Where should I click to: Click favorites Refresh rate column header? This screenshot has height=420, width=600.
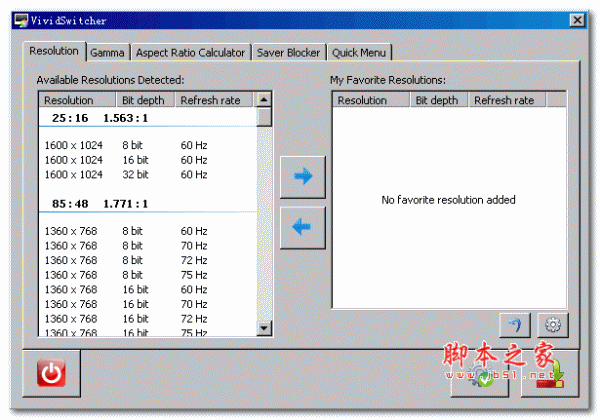(507, 100)
